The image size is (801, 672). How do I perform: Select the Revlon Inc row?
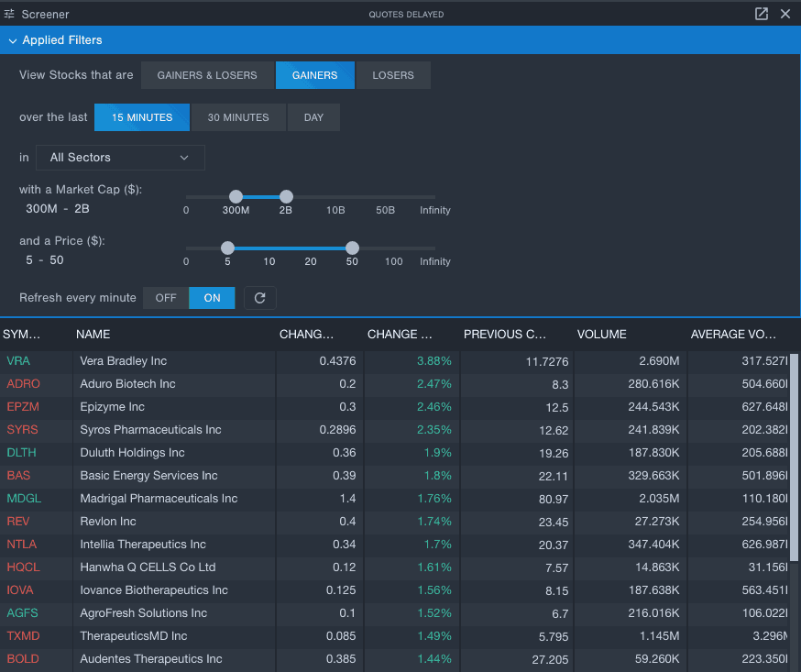(x=108, y=522)
